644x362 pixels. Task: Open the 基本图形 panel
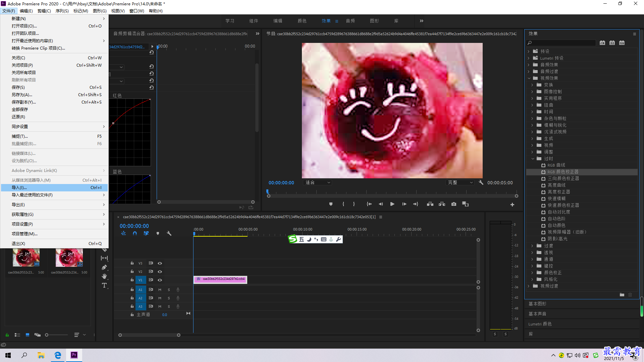pos(537,304)
